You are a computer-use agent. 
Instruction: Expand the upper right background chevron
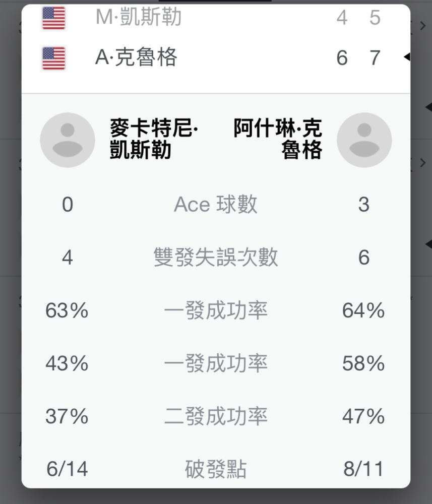coord(422,25)
